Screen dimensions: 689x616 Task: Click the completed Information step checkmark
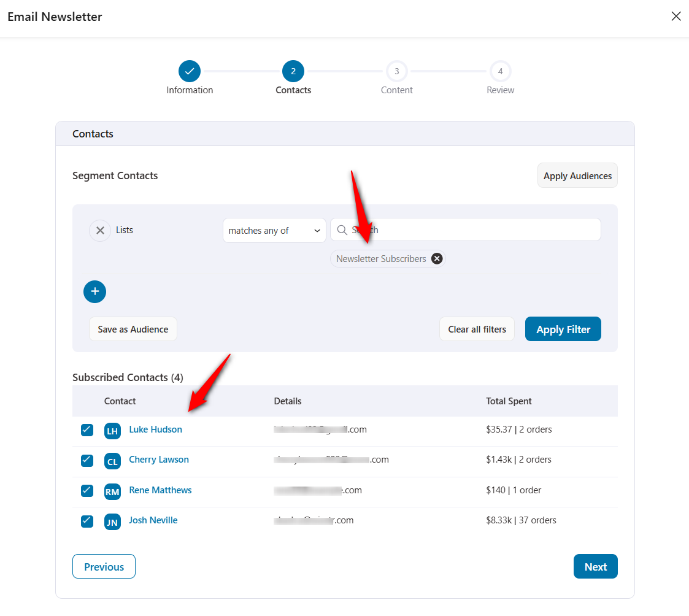click(x=189, y=71)
